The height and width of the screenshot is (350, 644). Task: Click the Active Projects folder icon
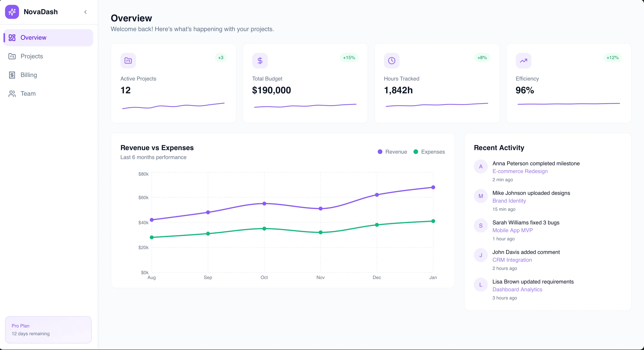[x=128, y=60]
